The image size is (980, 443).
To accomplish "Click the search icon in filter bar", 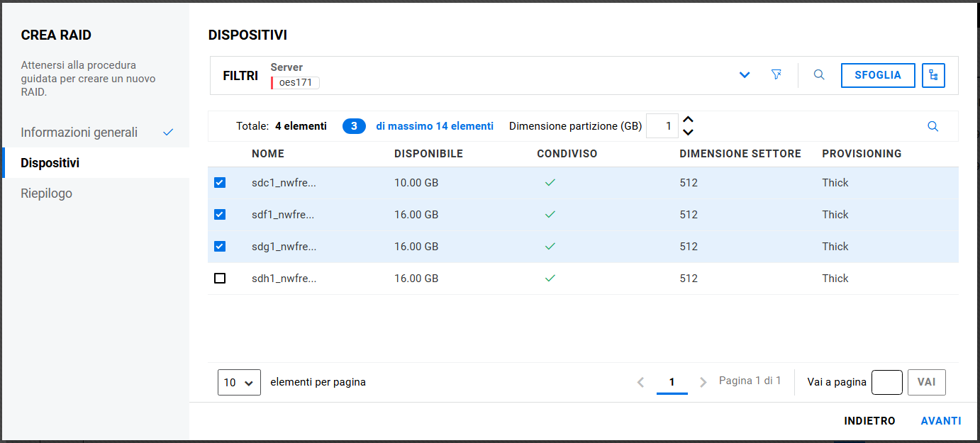I will coord(819,75).
